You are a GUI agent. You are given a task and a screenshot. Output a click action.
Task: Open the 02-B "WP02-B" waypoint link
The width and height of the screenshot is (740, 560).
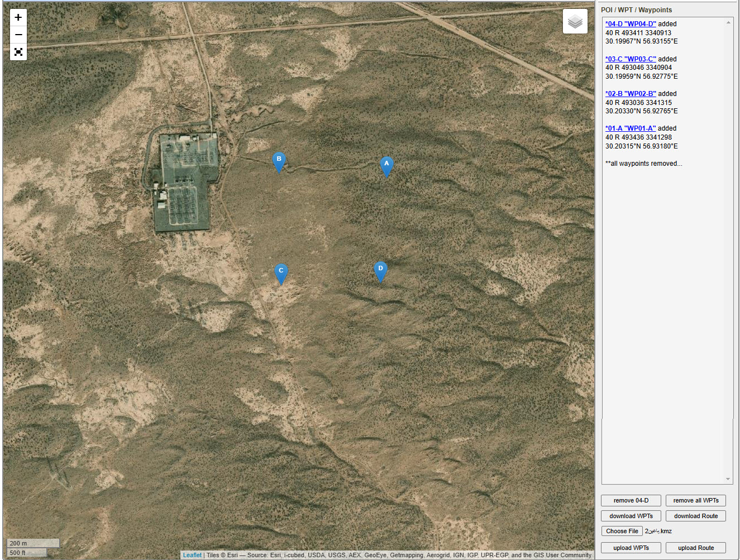[631, 94]
